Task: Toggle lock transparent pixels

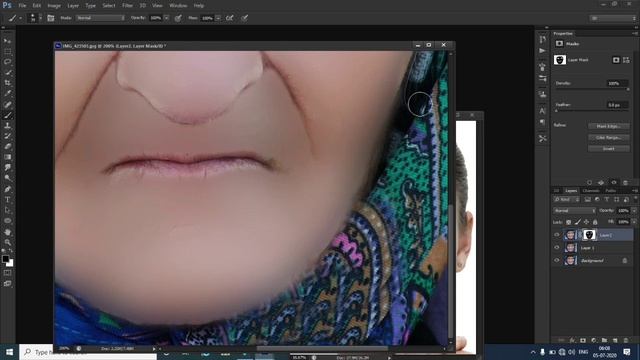Action: 569,222
